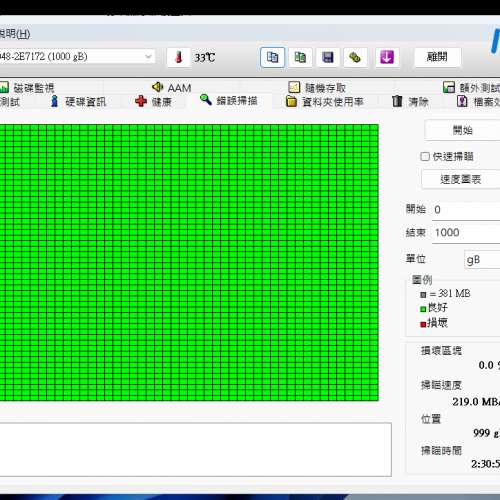Viewport: 500px width, 500px height.
Task: Switch to the 額外測試 tab
Action: (x=471, y=88)
